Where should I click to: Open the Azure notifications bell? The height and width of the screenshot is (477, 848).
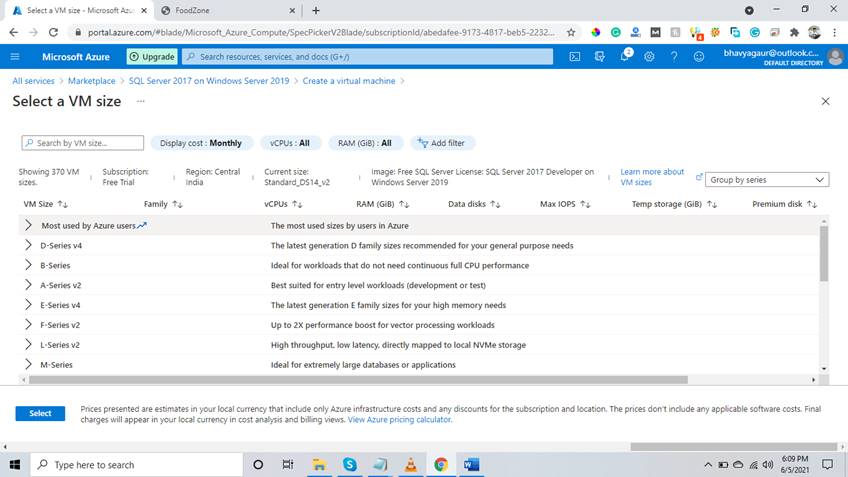pyautogui.click(x=625, y=56)
